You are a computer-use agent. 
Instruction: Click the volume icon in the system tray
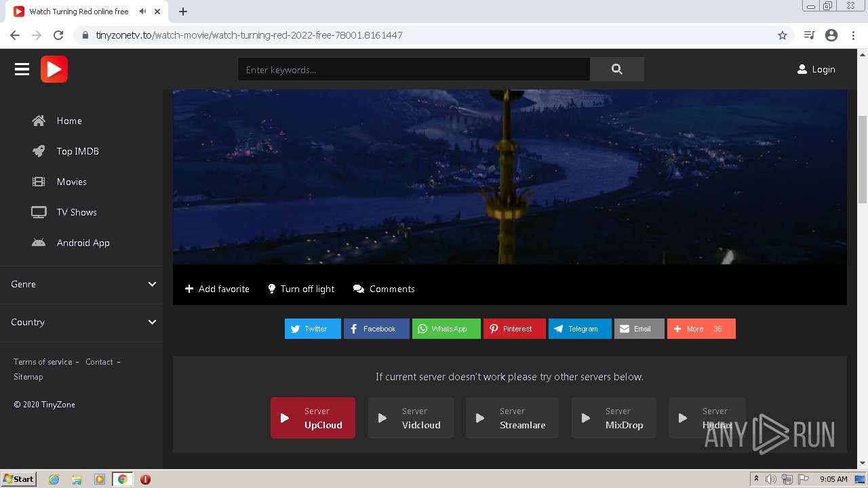coord(771,479)
